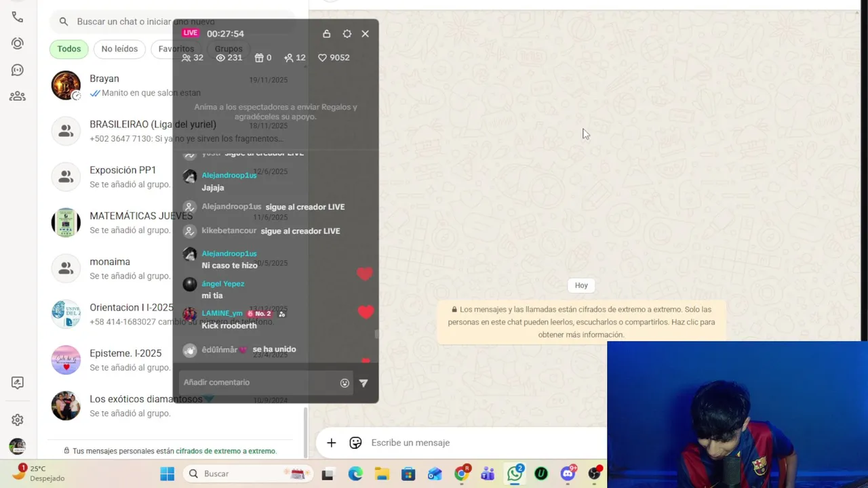Viewport: 868px width, 488px height.
Task: Open the LIVE overlay settings gear
Action: (x=347, y=34)
